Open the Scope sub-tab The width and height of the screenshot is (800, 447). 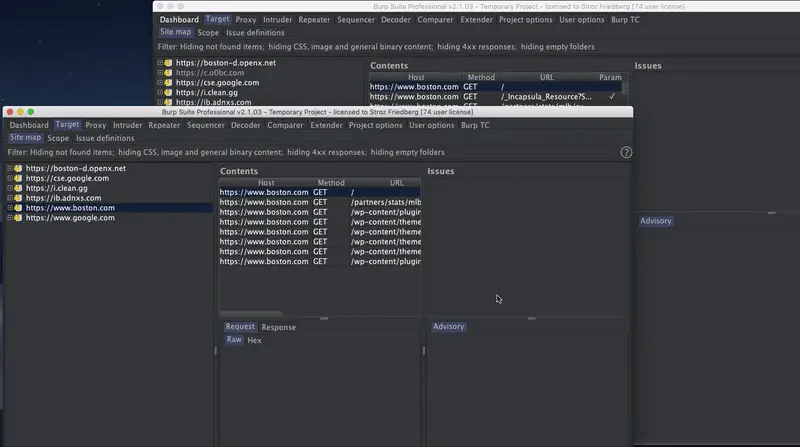tap(58, 138)
